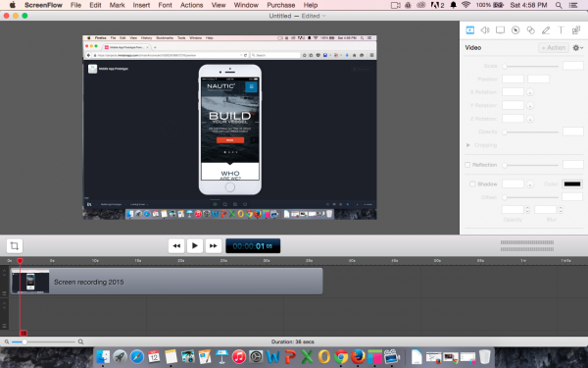
Task: Open the gear settings dropdown
Action: [577, 48]
